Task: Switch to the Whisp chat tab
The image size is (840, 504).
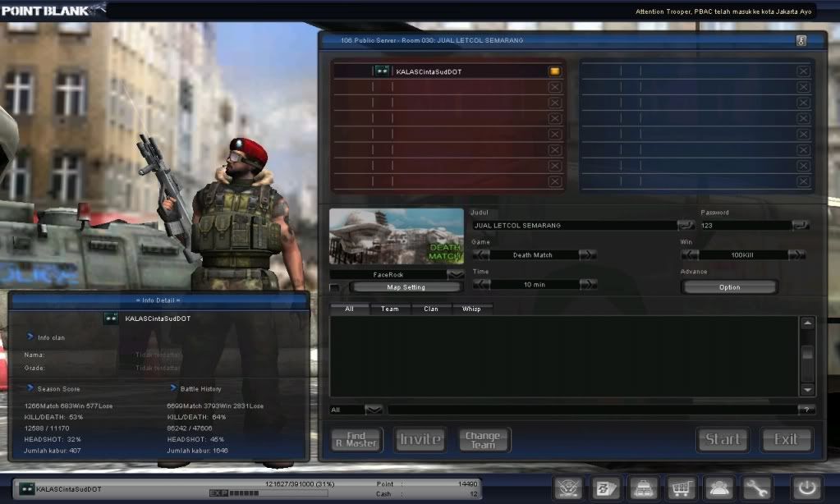Action: click(x=471, y=309)
